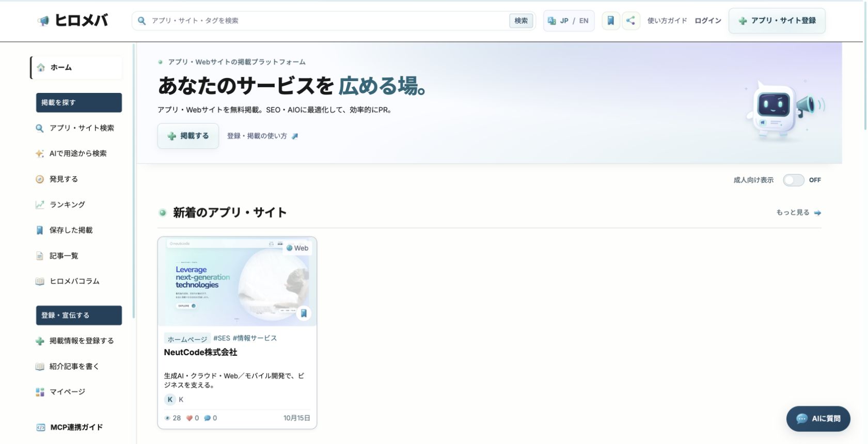Click the eye view count icon
The image size is (868, 444).
(x=167, y=418)
